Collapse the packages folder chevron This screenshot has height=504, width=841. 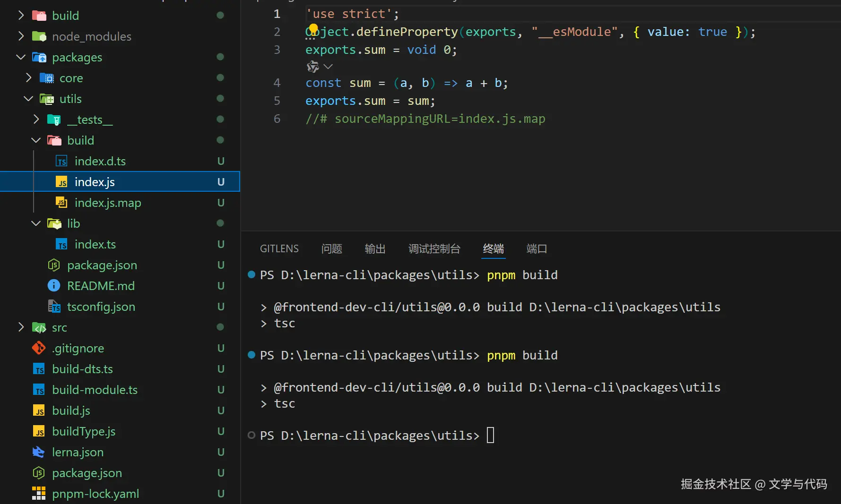[21, 57]
